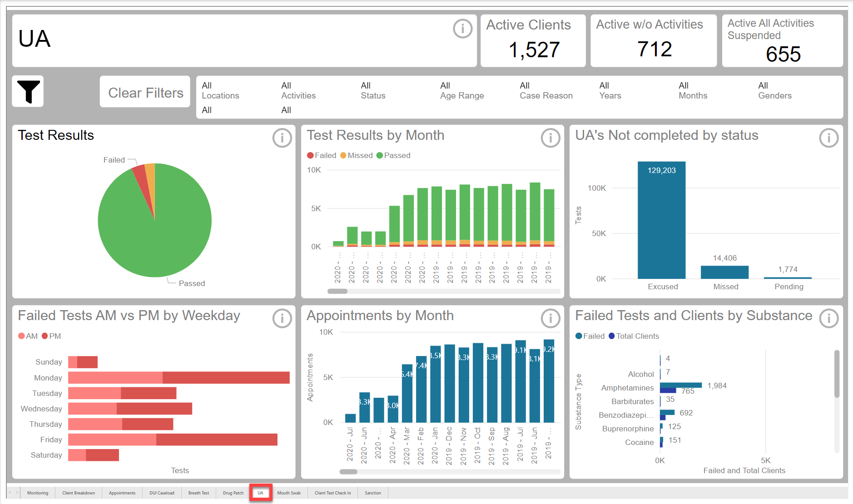Image resolution: width=853 pixels, height=504 pixels.
Task: Toggle the PM legend item in weekday chart
Action: point(51,336)
